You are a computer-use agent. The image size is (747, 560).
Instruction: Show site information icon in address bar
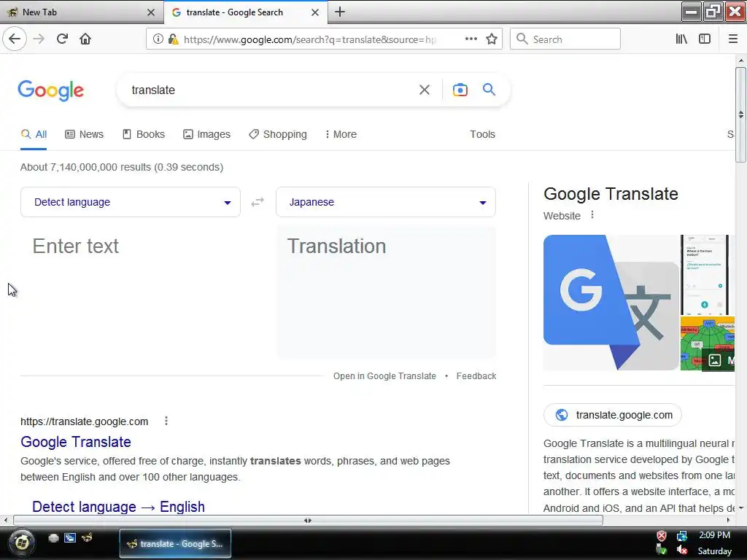pyautogui.click(x=158, y=39)
